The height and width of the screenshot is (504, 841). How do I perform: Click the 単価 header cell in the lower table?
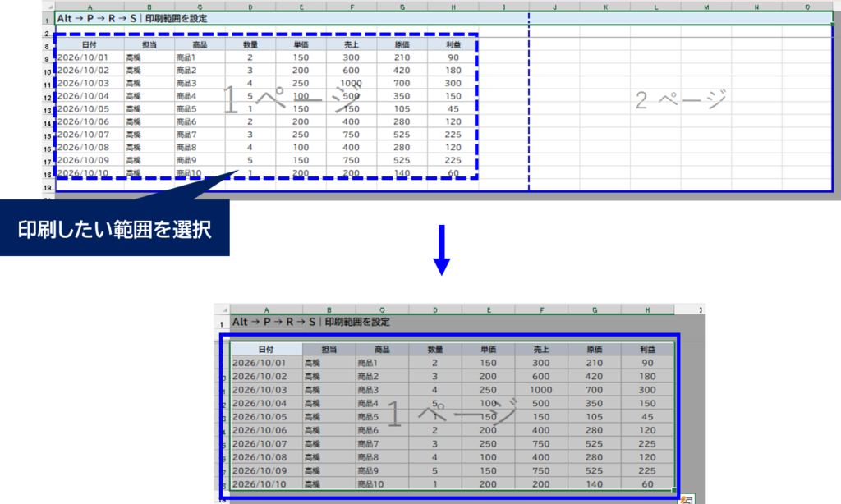(x=488, y=349)
